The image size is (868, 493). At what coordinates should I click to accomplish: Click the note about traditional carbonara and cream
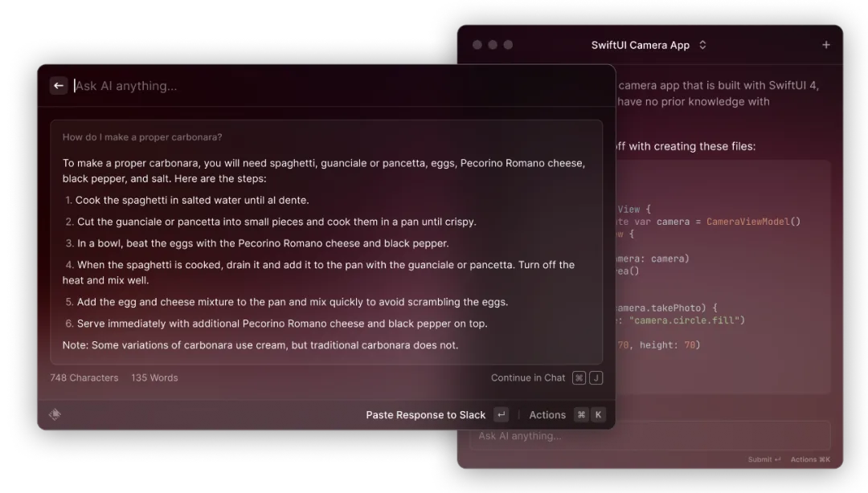[260, 345]
